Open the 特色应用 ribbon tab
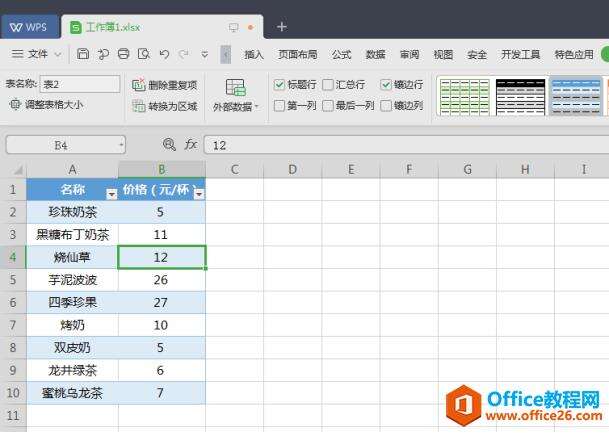609x433 pixels. point(574,54)
